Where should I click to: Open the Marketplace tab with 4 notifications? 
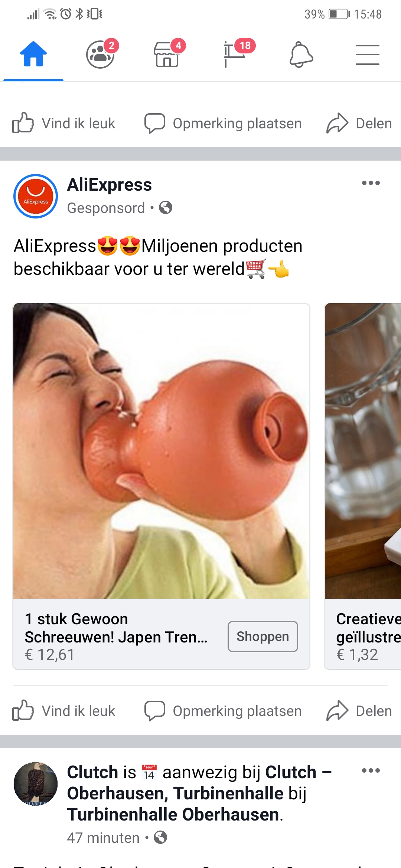168,55
